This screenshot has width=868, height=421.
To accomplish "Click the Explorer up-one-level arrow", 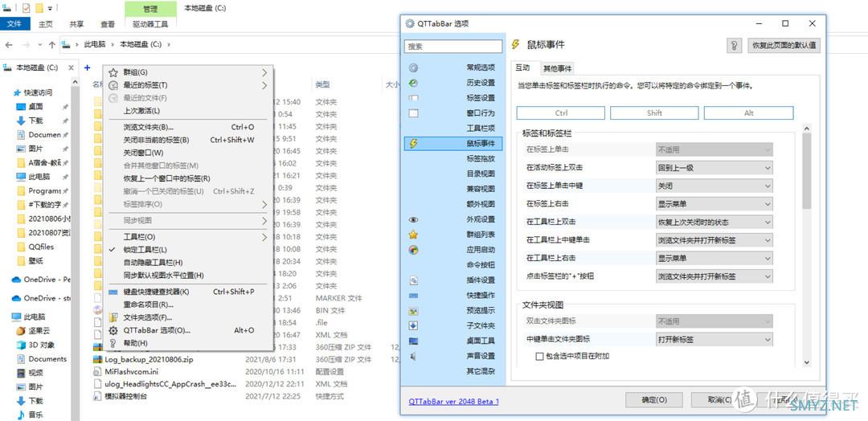I will click(52, 44).
